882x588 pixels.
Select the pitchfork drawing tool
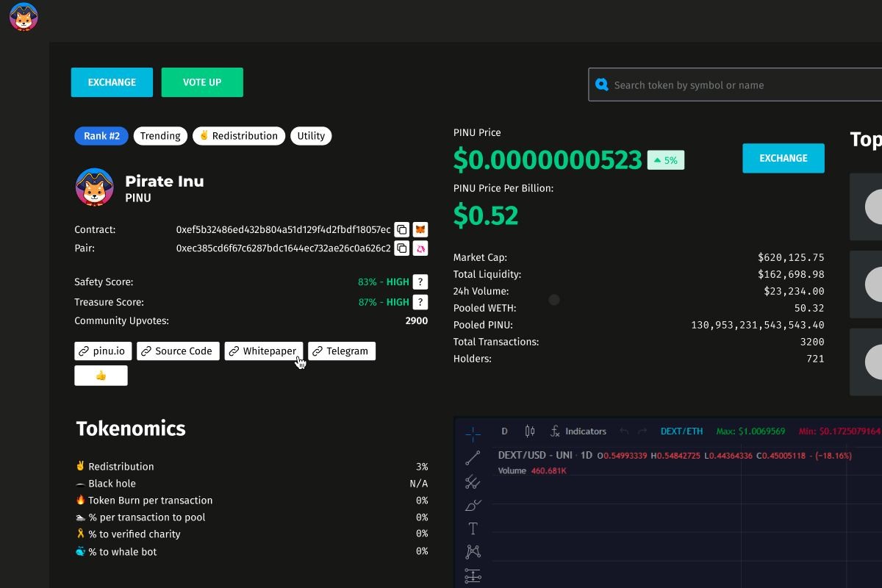pyautogui.click(x=473, y=482)
